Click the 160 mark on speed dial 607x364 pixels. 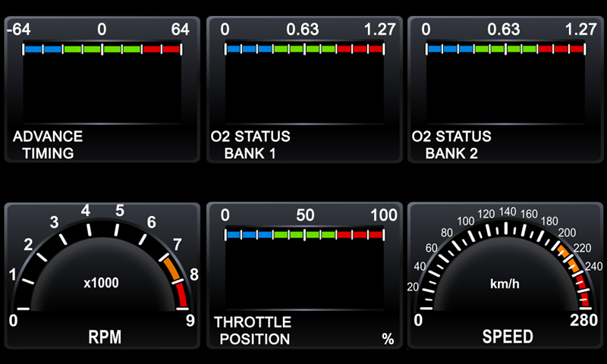(x=529, y=214)
